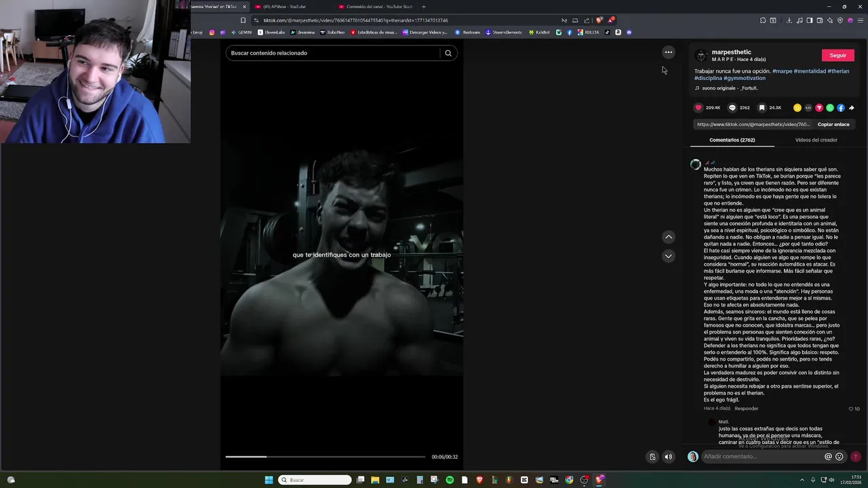Like the video with the heart icon

pyautogui.click(x=698, y=108)
